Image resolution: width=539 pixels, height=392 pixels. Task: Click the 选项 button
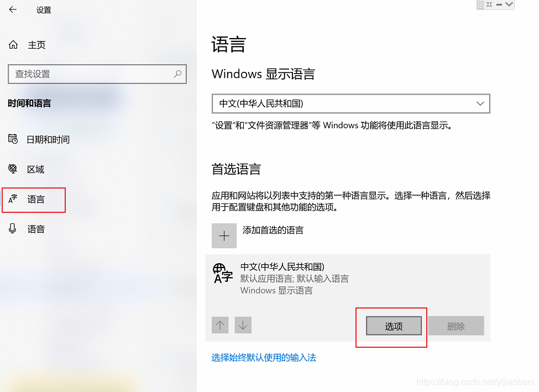[394, 326]
